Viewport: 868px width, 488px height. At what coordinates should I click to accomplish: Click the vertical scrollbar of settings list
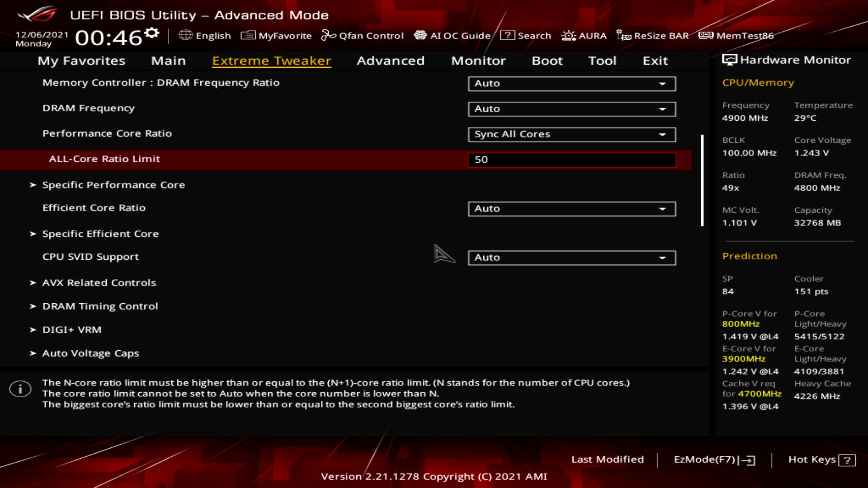702,181
